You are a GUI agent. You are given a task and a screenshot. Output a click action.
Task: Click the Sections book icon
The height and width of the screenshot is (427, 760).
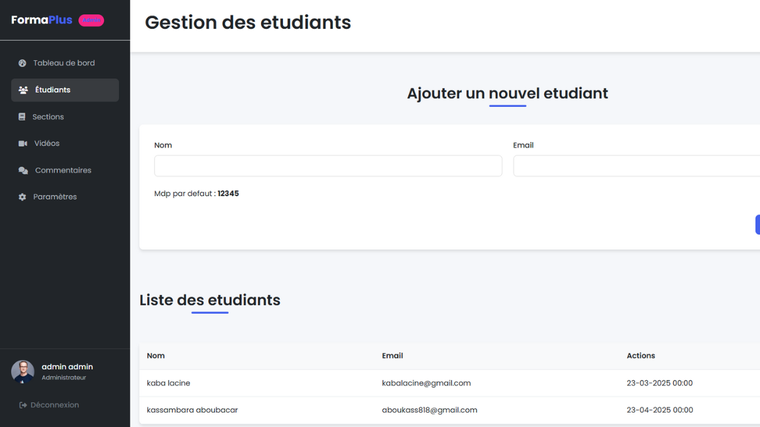tap(22, 117)
